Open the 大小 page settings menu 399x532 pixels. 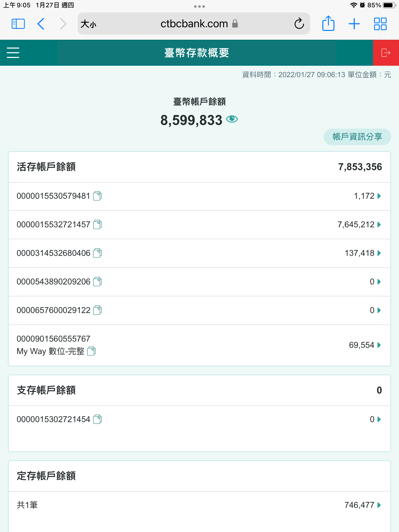[88, 24]
